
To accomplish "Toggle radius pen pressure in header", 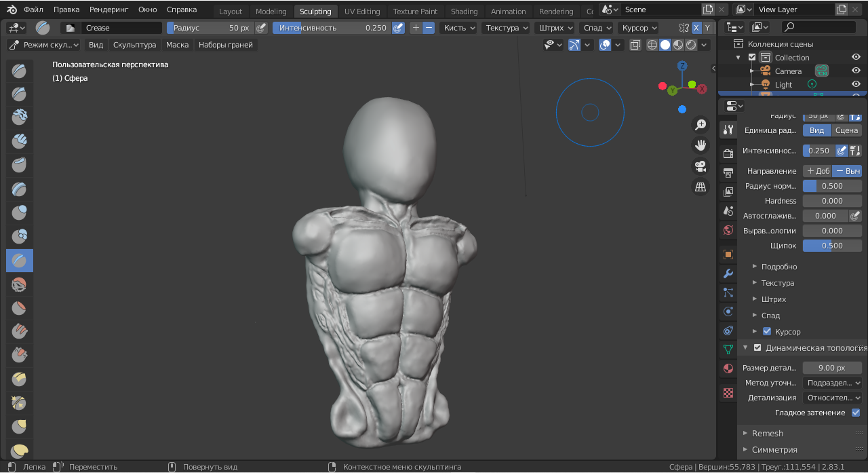I will (261, 28).
